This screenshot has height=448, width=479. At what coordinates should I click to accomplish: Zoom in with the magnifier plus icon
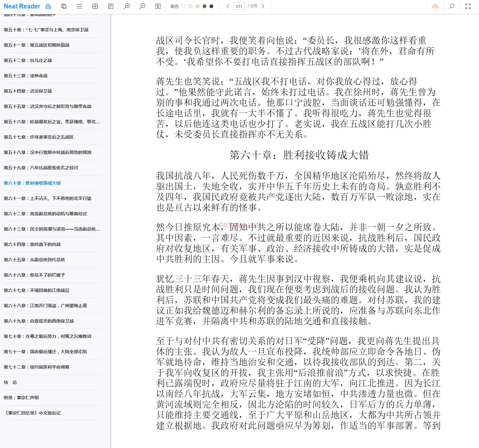coord(127,6)
